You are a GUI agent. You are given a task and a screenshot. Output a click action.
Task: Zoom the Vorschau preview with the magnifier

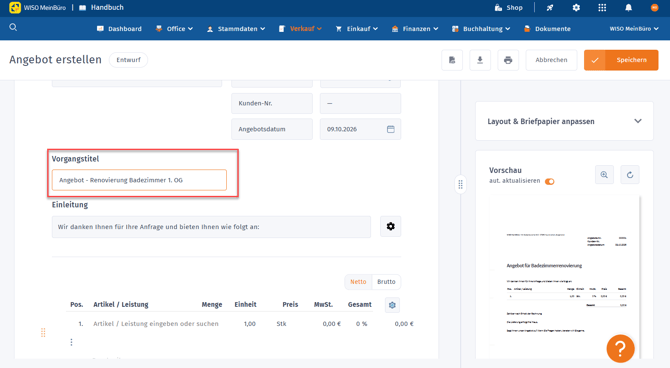click(604, 175)
